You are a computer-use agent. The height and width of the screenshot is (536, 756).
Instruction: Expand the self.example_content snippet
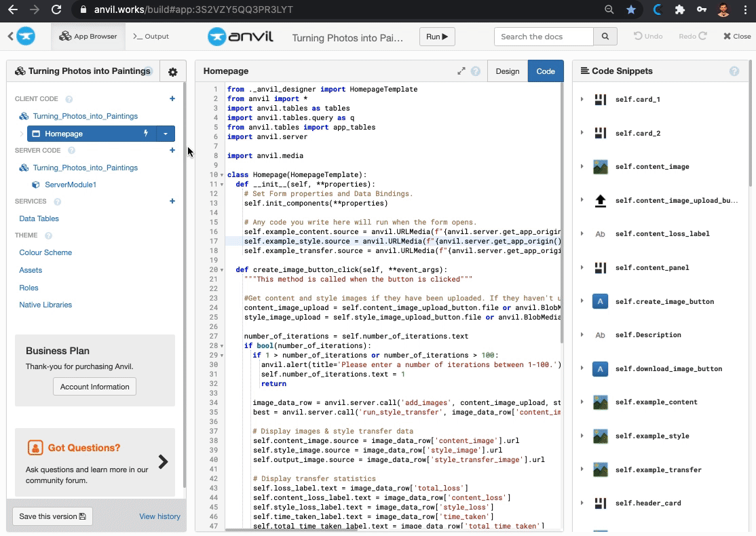[x=582, y=402]
